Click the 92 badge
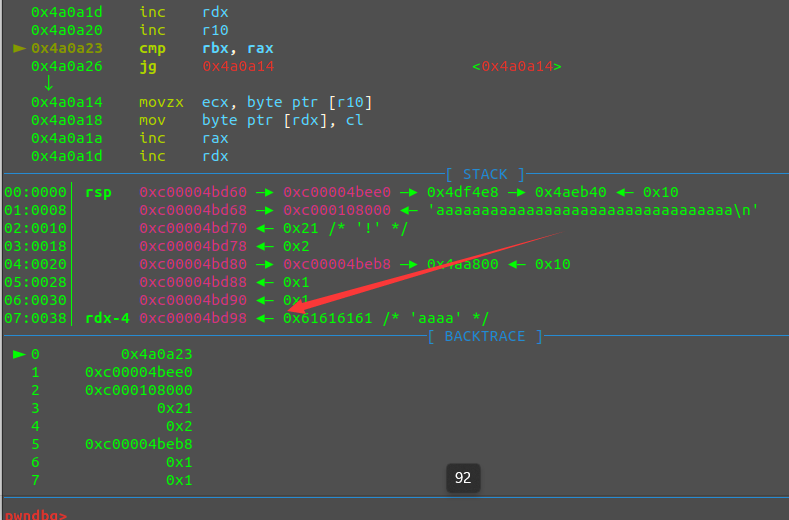This screenshot has width=789, height=520. [463, 478]
